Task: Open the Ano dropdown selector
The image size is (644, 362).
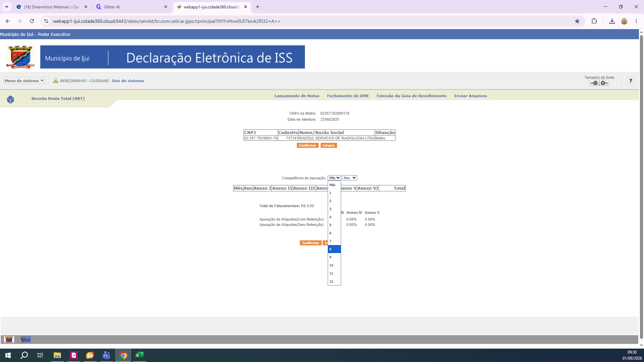Action: pos(350,178)
